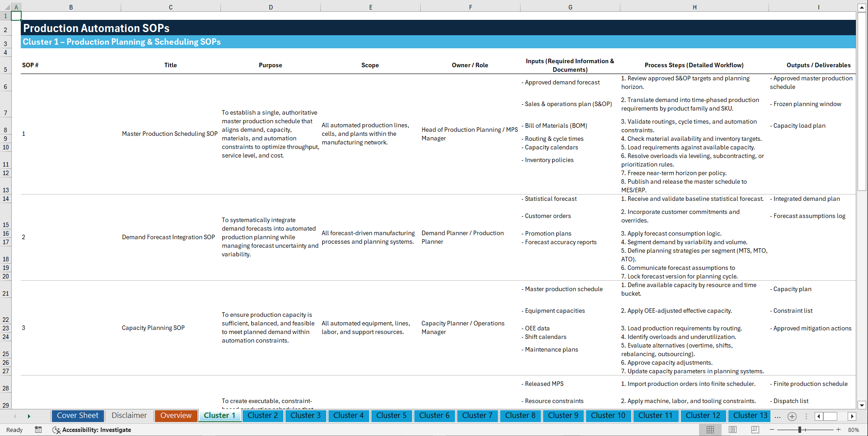The width and height of the screenshot is (868, 436).
Task: Click the green next-sheet navigation arrow
Action: [x=29, y=416]
